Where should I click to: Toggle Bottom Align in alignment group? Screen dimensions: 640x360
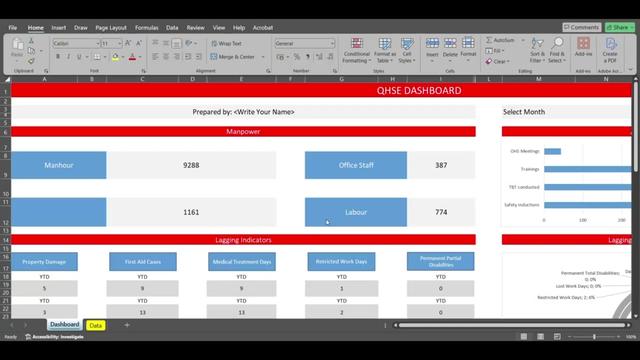click(176, 43)
